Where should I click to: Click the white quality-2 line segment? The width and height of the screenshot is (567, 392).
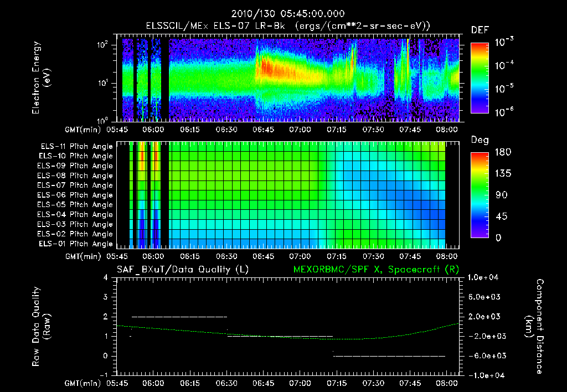point(180,317)
